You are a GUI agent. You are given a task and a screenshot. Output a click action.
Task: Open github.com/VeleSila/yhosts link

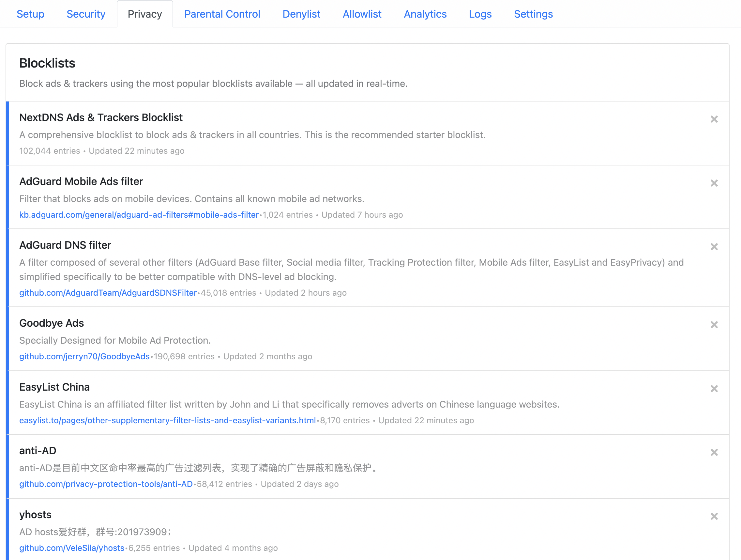click(72, 548)
